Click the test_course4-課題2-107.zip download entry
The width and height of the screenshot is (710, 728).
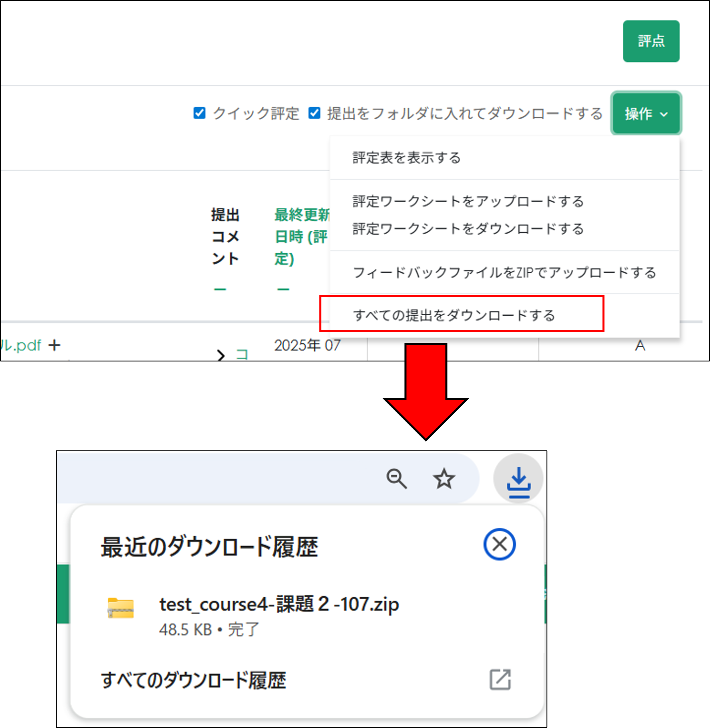pos(278,604)
